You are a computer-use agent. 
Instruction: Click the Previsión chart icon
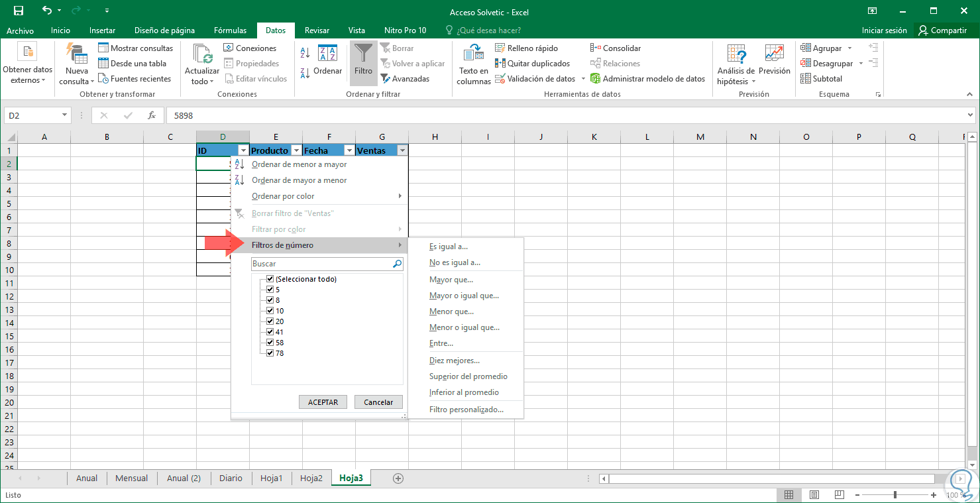tap(774, 54)
